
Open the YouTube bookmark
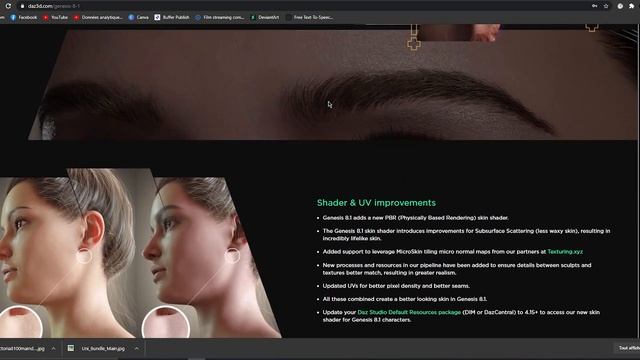coord(56,18)
